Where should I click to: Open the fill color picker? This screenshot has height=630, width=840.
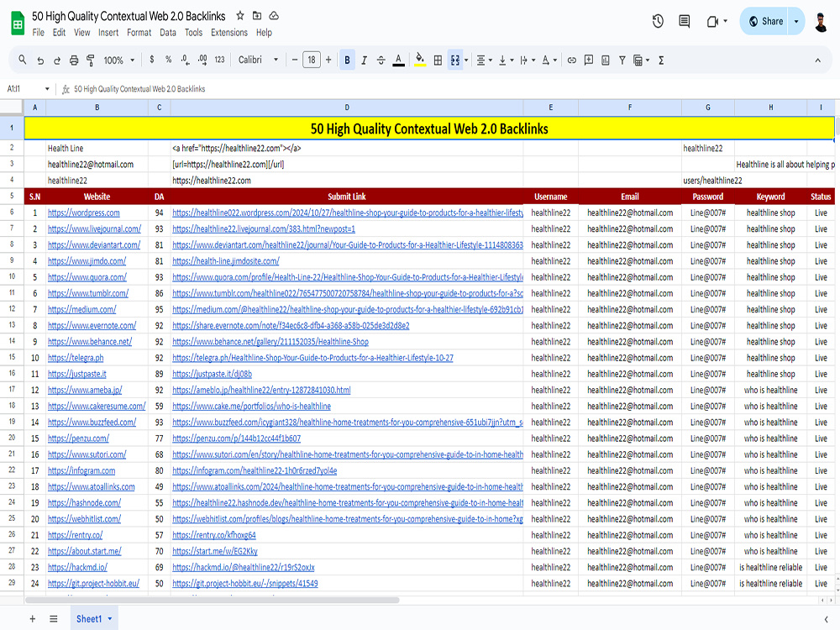(420, 60)
